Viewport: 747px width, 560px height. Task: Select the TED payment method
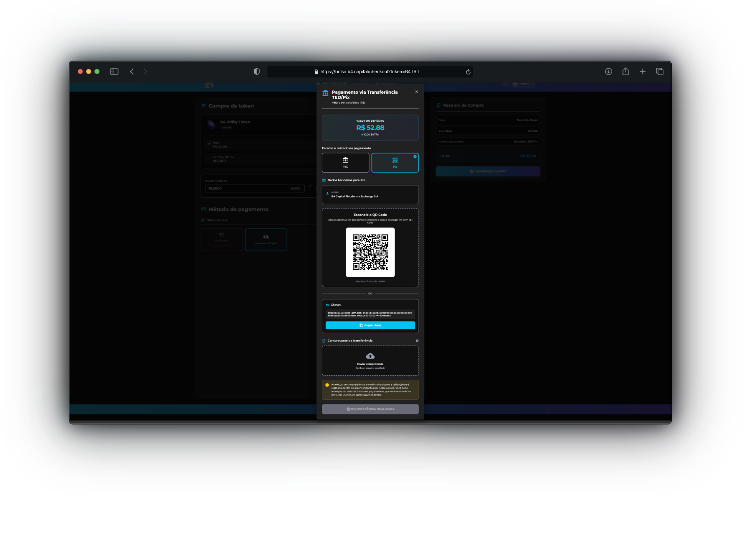click(x=345, y=163)
